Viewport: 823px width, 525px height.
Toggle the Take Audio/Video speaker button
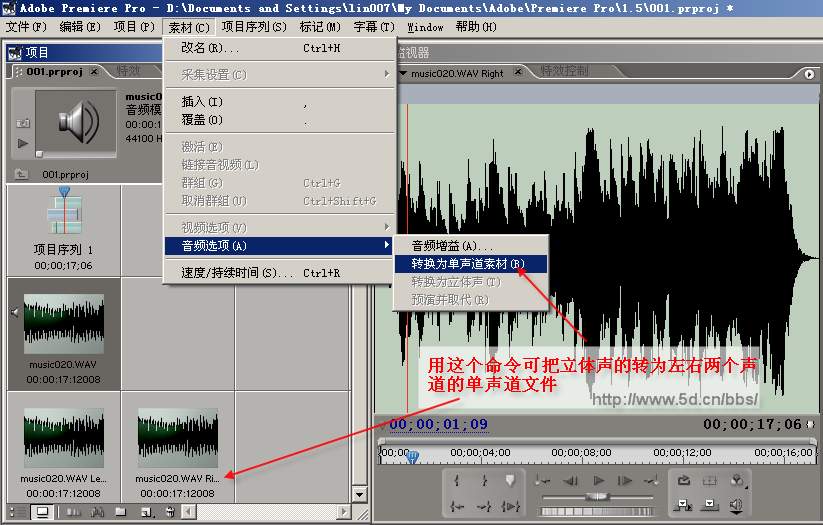(x=736, y=506)
